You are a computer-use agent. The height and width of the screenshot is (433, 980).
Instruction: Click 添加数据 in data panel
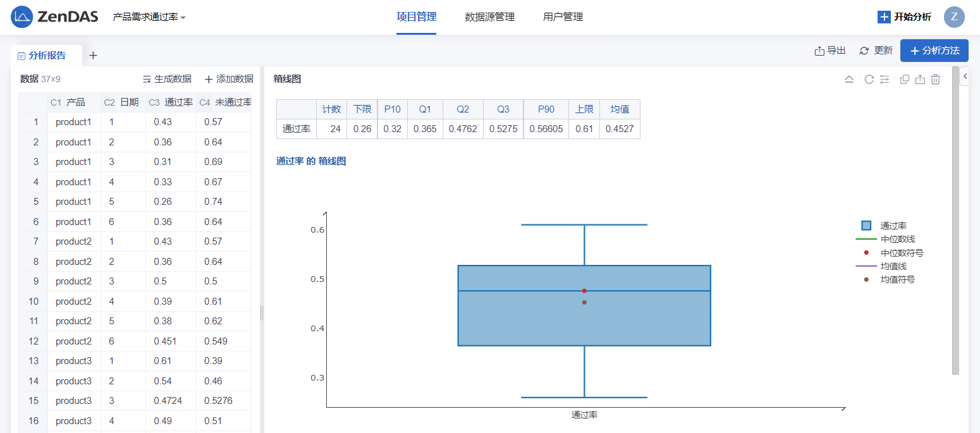pyautogui.click(x=229, y=79)
